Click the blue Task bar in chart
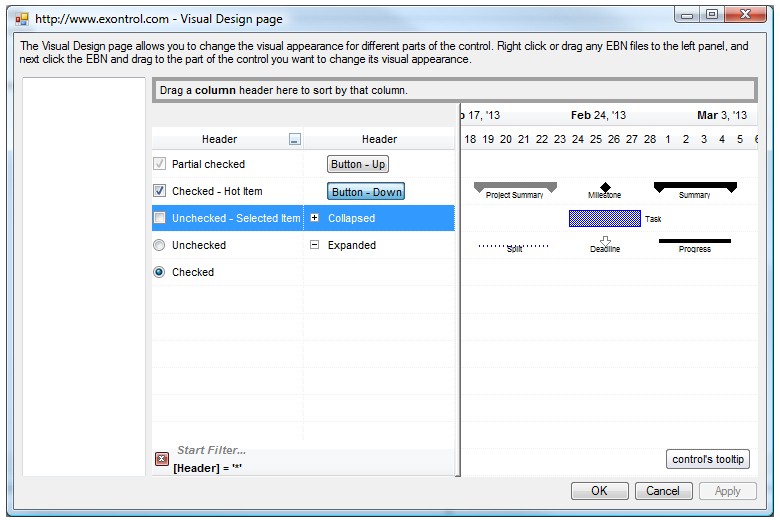Screen dimensions: 780x520 pyautogui.click(x=604, y=218)
